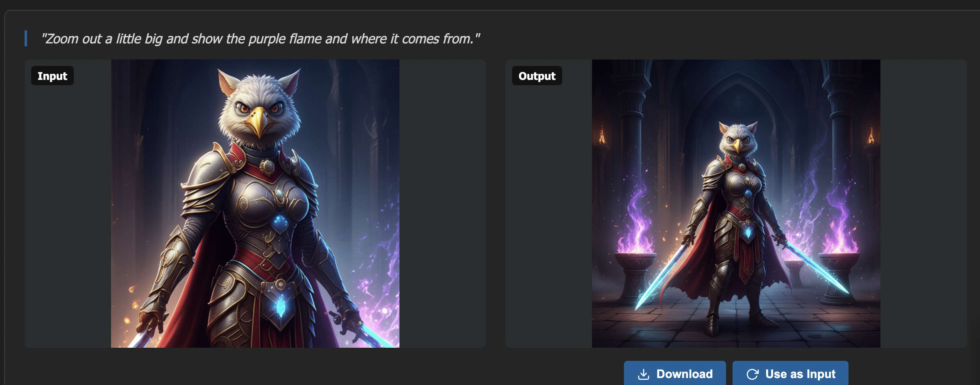Click the circular refresh icon on Use as Input

pos(753,374)
